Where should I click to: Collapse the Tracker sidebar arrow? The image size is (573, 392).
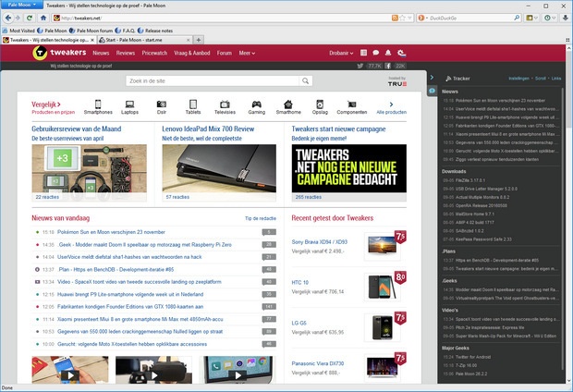[432, 78]
